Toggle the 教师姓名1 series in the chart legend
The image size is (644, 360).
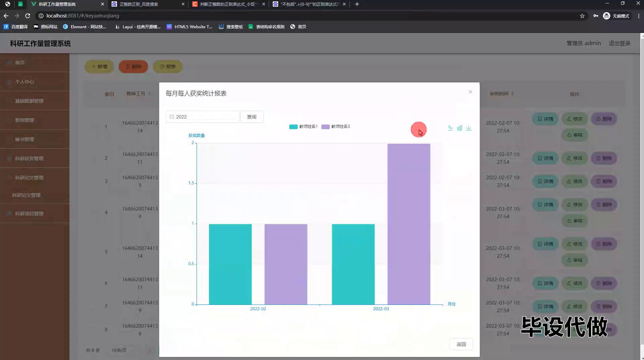(x=303, y=127)
